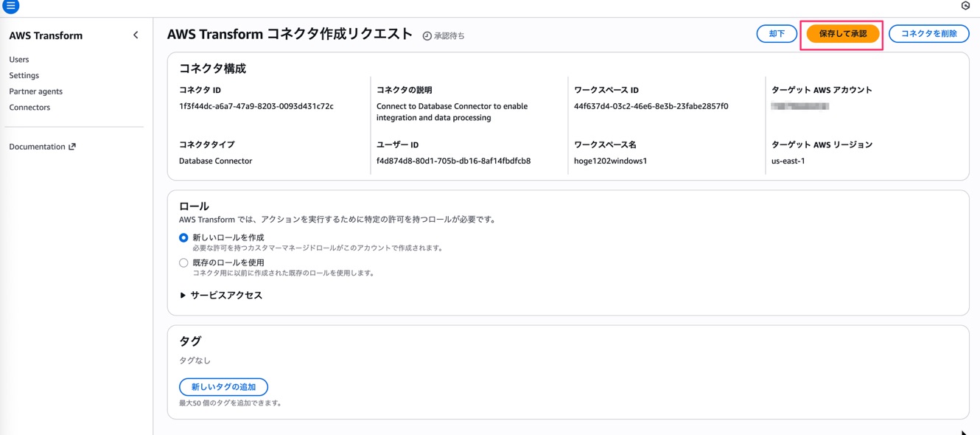Click the hexagon icon in top-right corner

965,6
